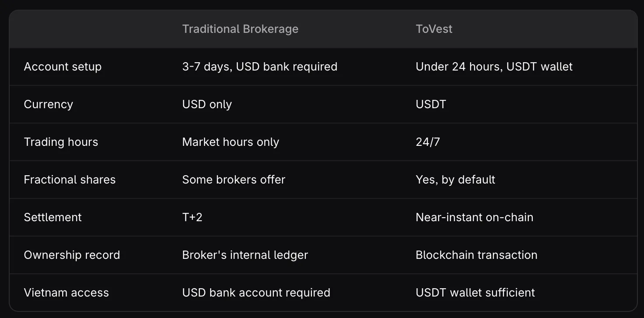Viewport: 644px width, 318px height.
Task: Click the Currency row label
Action: (48, 105)
